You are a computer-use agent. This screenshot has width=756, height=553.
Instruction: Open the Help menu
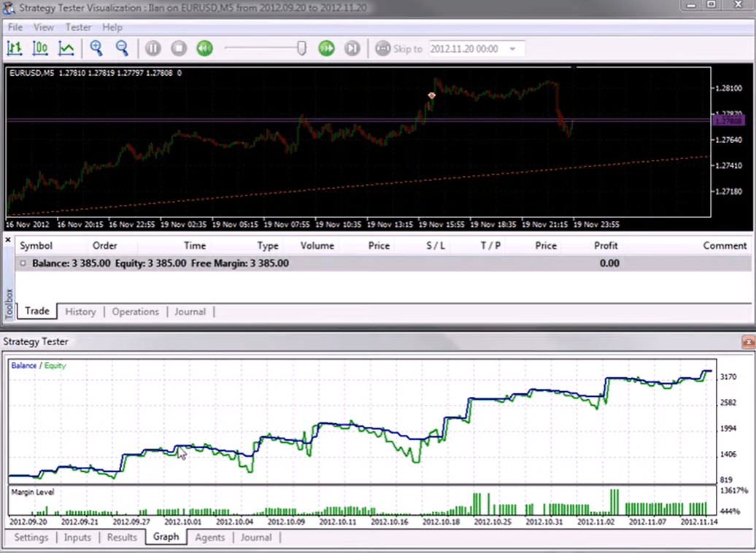(x=112, y=28)
